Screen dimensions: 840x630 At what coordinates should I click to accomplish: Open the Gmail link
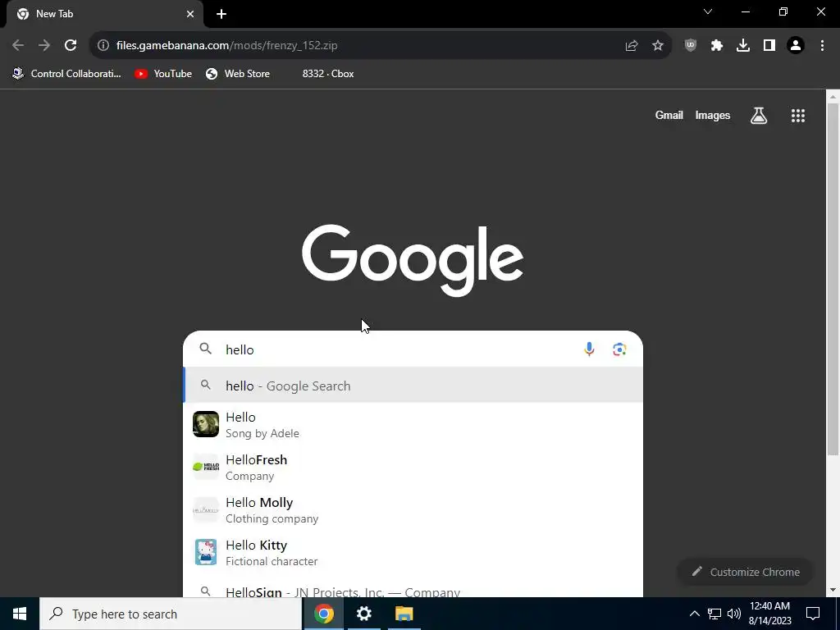coord(669,115)
